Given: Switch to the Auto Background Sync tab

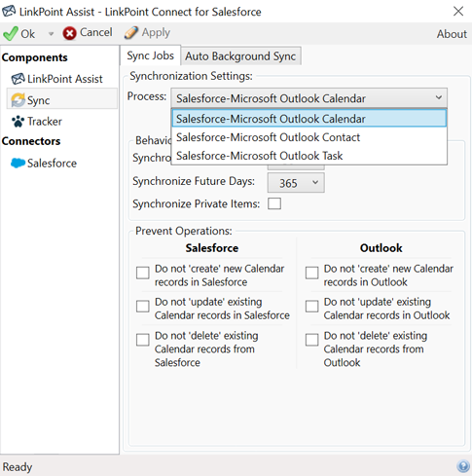Looking at the screenshot, I should coord(240,56).
